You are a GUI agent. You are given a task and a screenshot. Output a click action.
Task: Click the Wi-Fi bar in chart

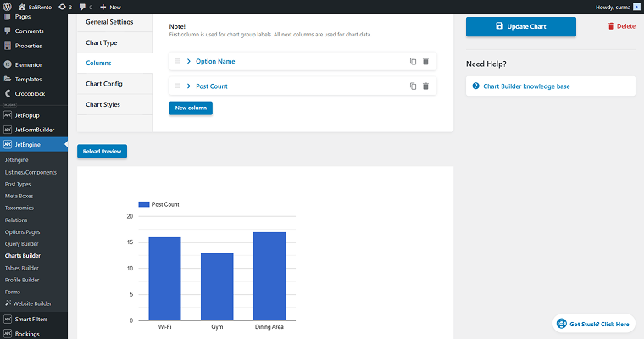click(x=164, y=279)
